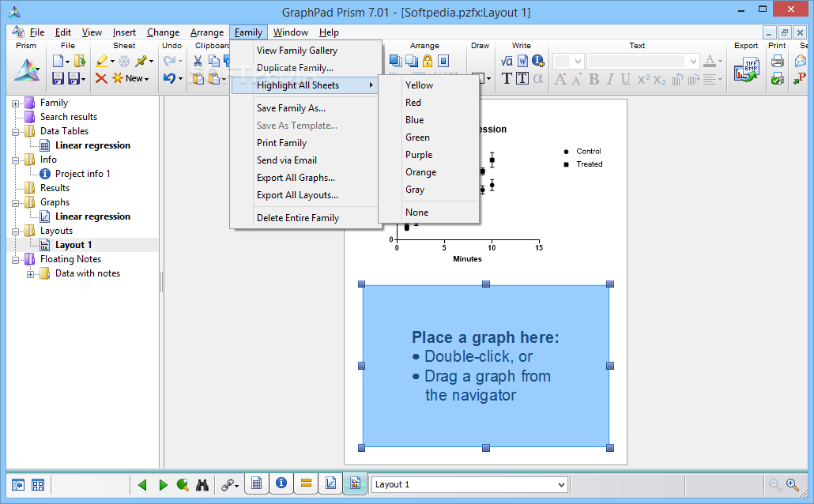Viewport: 814px width, 504px height.
Task: Click the Send to PowerPoint icon
Action: click(x=800, y=78)
